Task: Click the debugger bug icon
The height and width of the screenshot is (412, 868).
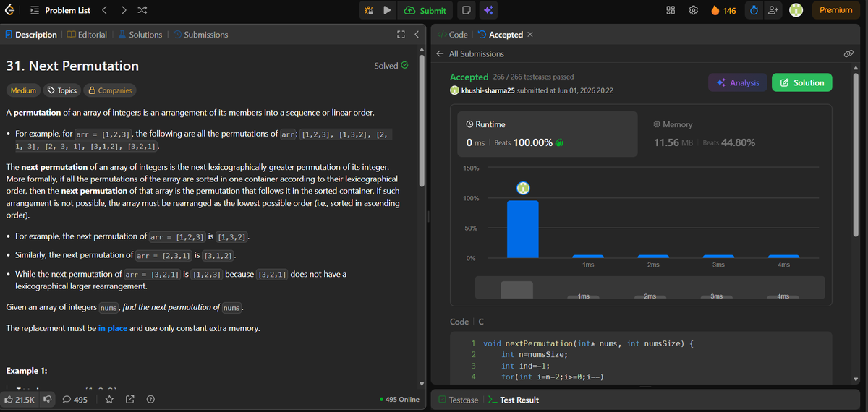Action: 368,10
